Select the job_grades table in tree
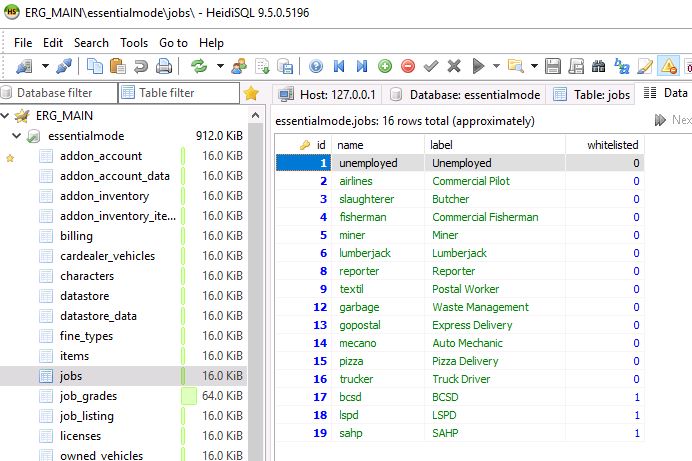The width and height of the screenshot is (692, 461). coord(88,396)
